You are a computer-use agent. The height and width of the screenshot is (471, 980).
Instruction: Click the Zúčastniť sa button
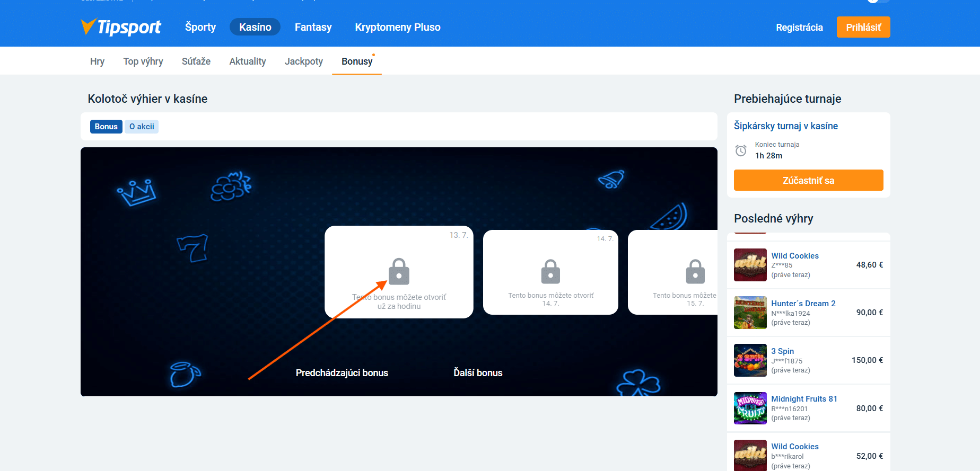pyautogui.click(x=808, y=180)
